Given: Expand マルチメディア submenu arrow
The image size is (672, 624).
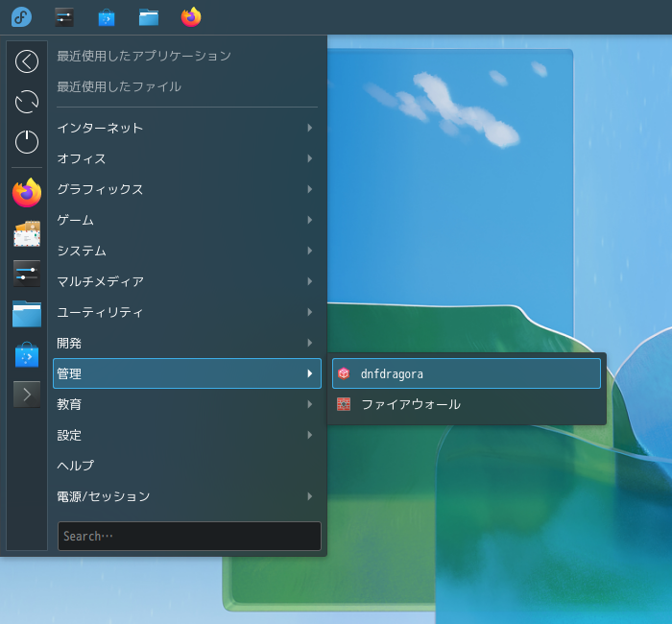Looking at the screenshot, I should [310, 281].
